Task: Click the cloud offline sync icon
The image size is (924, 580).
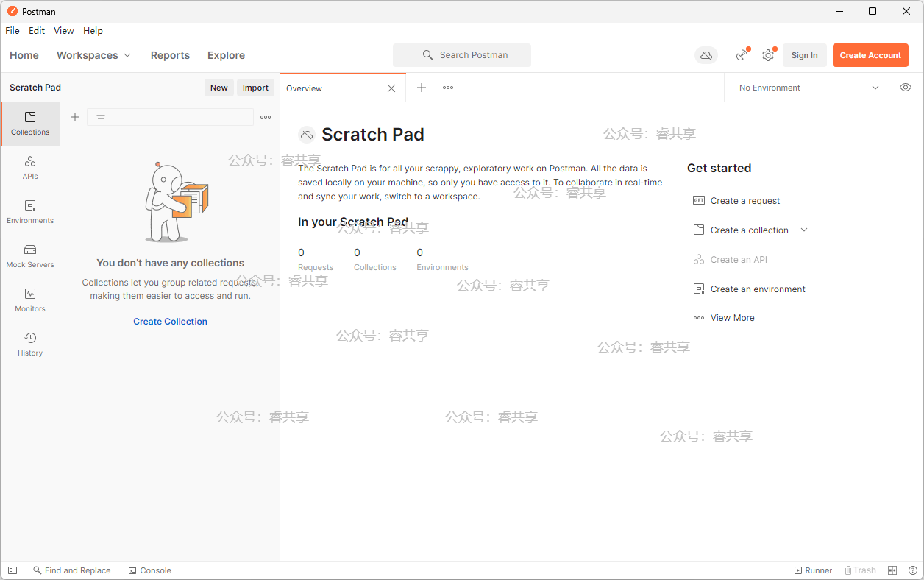Action: pyautogui.click(x=706, y=55)
